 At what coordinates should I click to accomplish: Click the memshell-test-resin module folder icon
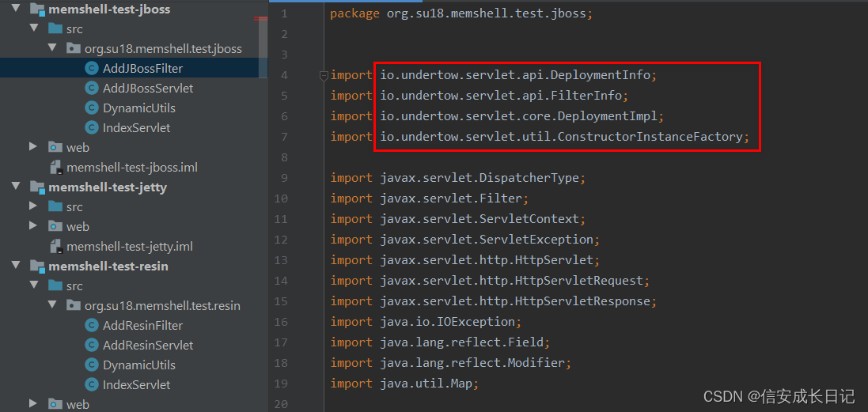pos(36,266)
